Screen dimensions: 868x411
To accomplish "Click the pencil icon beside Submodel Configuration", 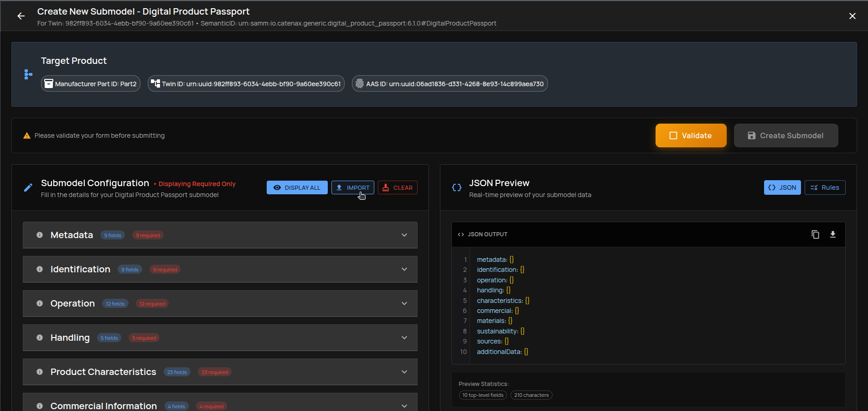I will click(x=28, y=187).
